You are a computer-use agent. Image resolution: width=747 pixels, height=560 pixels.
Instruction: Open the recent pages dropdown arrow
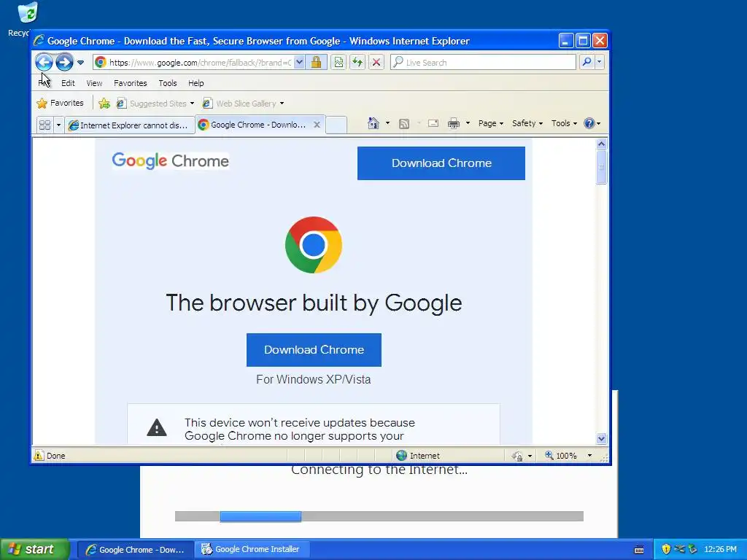point(80,63)
